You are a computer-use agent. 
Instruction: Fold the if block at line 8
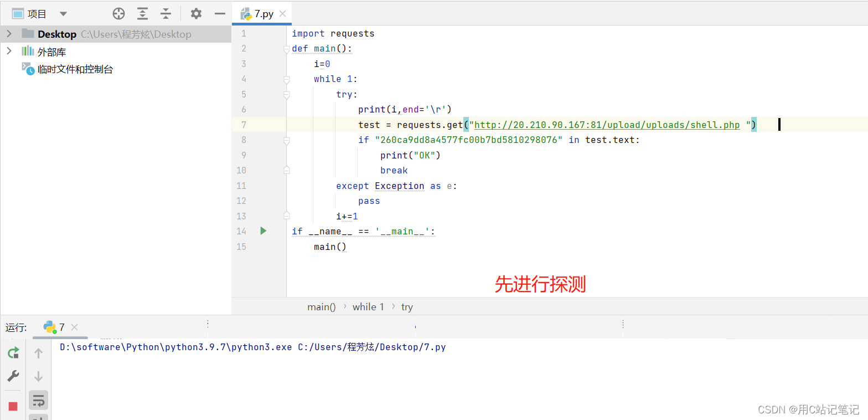click(286, 141)
